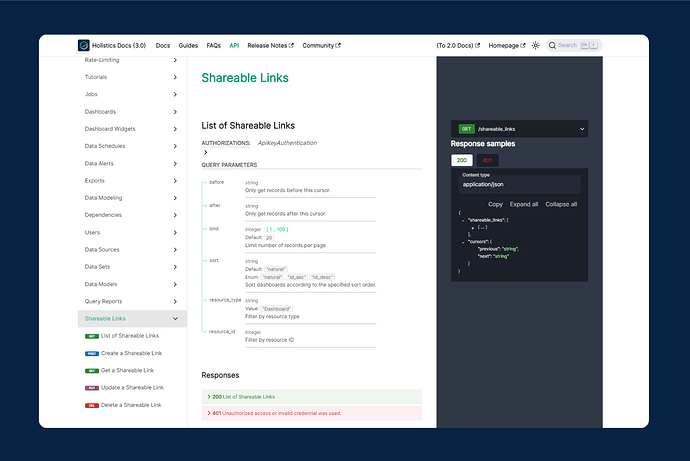Expand the Data Schedules chevron
The image size is (690, 461).
(x=175, y=146)
